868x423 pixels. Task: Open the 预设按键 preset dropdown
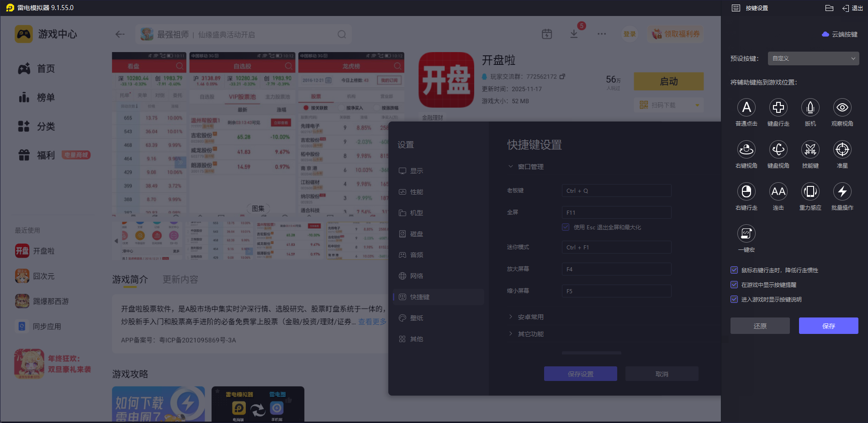813,58
